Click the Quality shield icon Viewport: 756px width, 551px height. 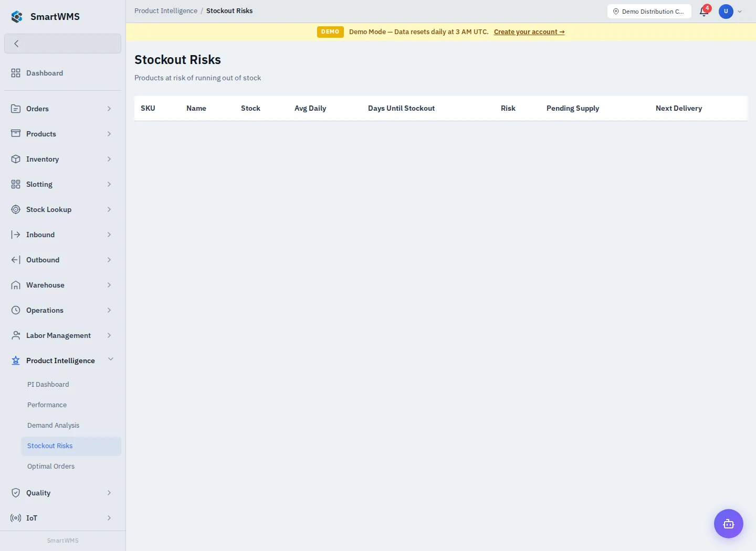click(16, 493)
